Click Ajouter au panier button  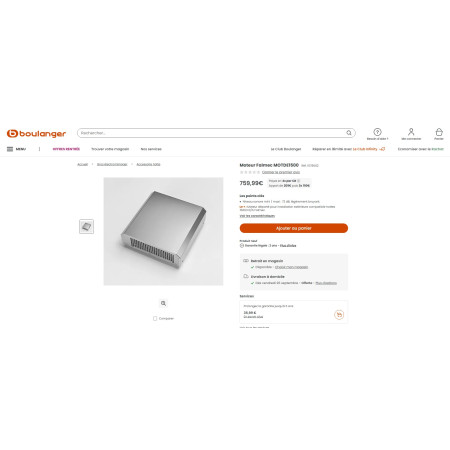pos(294,228)
